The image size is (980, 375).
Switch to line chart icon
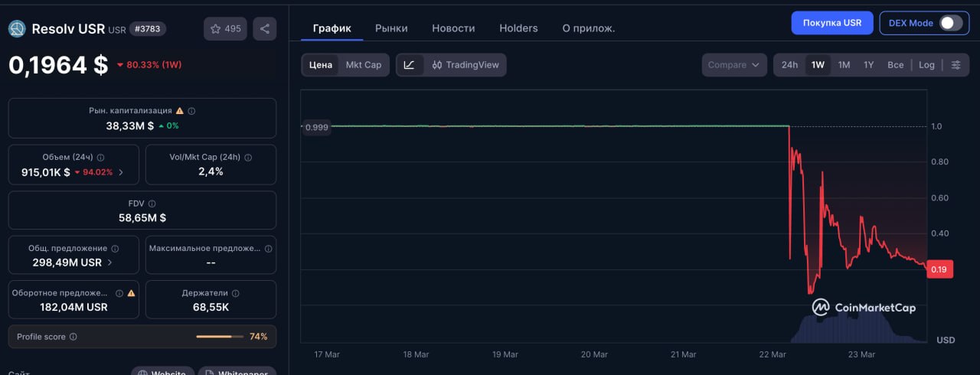point(409,65)
